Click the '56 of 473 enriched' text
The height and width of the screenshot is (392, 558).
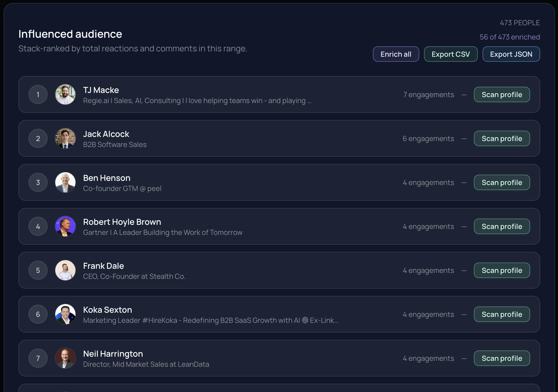[x=510, y=37]
